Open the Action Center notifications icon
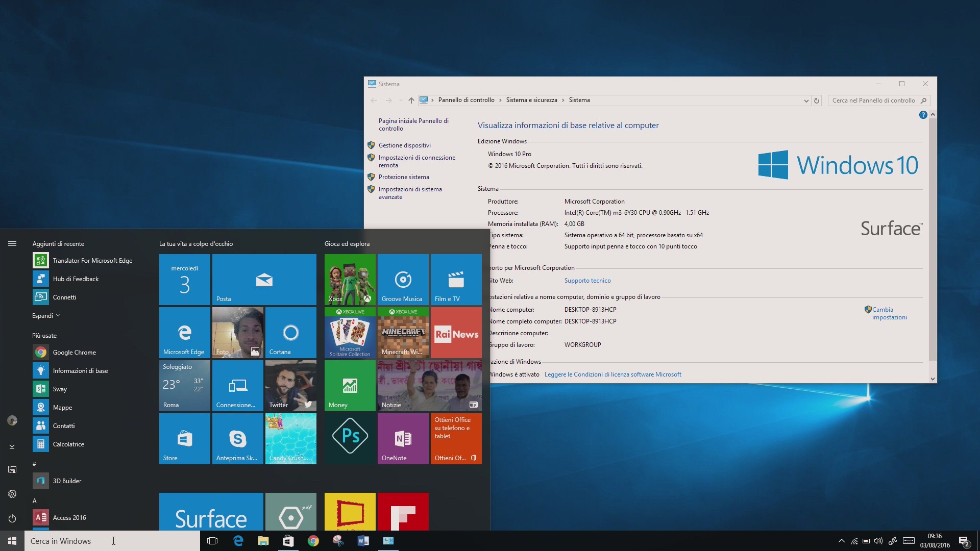Image resolution: width=980 pixels, height=551 pixels. tap(964, 541)
